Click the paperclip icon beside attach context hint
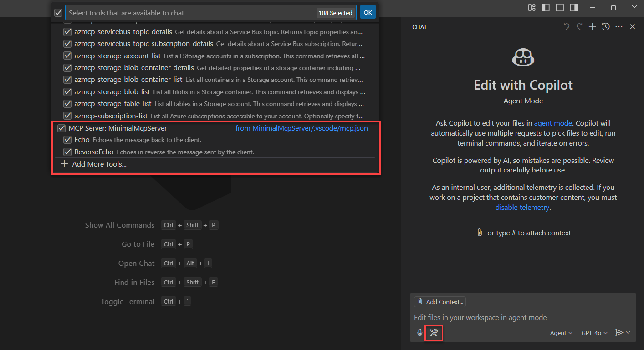 [480, 233]
